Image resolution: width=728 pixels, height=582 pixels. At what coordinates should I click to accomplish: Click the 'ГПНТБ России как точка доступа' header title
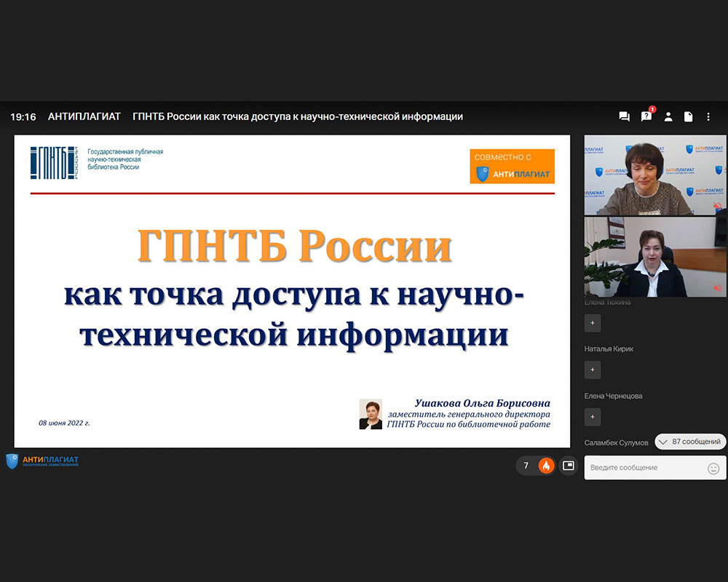pos(298,116)
